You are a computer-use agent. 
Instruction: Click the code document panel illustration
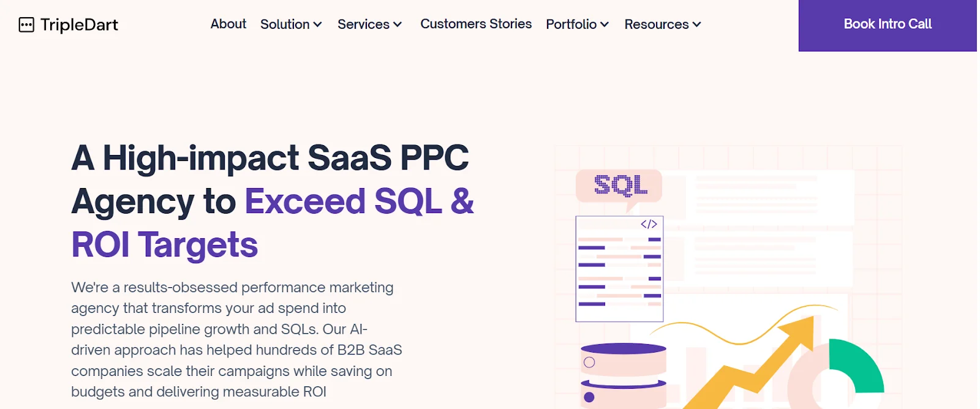(619, 269)
